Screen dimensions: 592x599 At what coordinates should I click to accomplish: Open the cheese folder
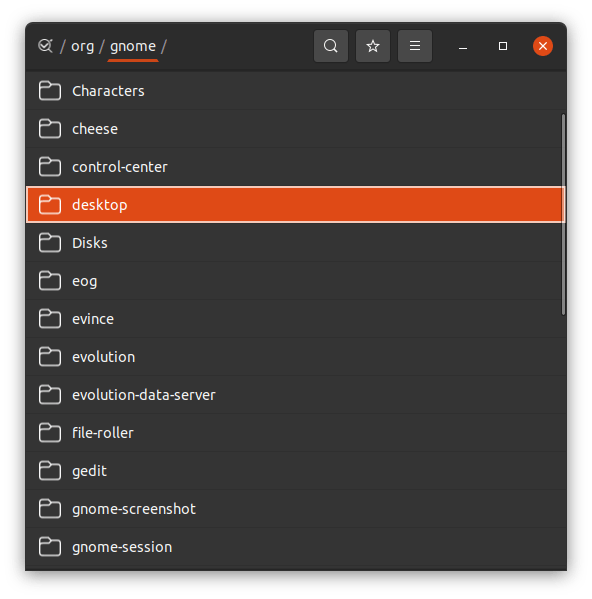(295, 129)
